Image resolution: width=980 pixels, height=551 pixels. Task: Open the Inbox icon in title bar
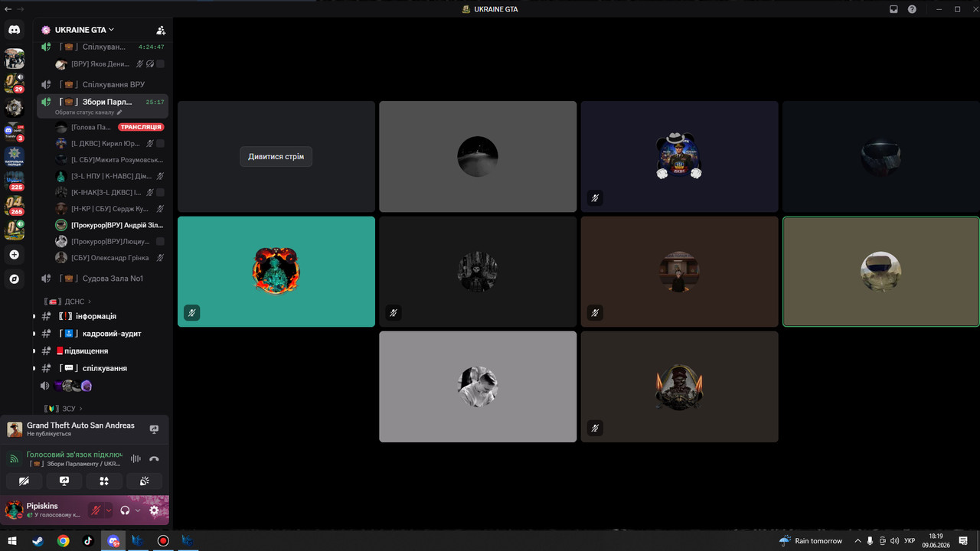[x=893, y=9]
